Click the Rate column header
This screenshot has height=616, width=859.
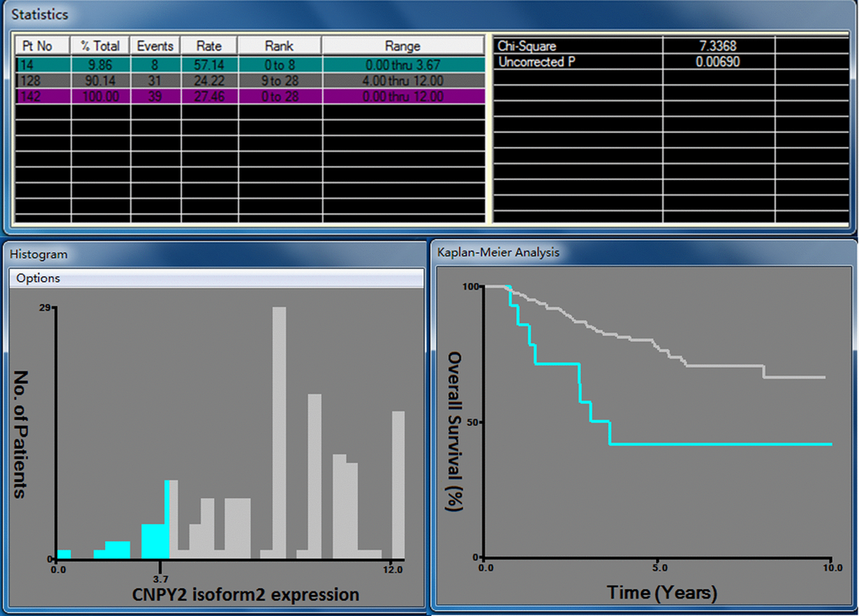(x=208, y=46)
